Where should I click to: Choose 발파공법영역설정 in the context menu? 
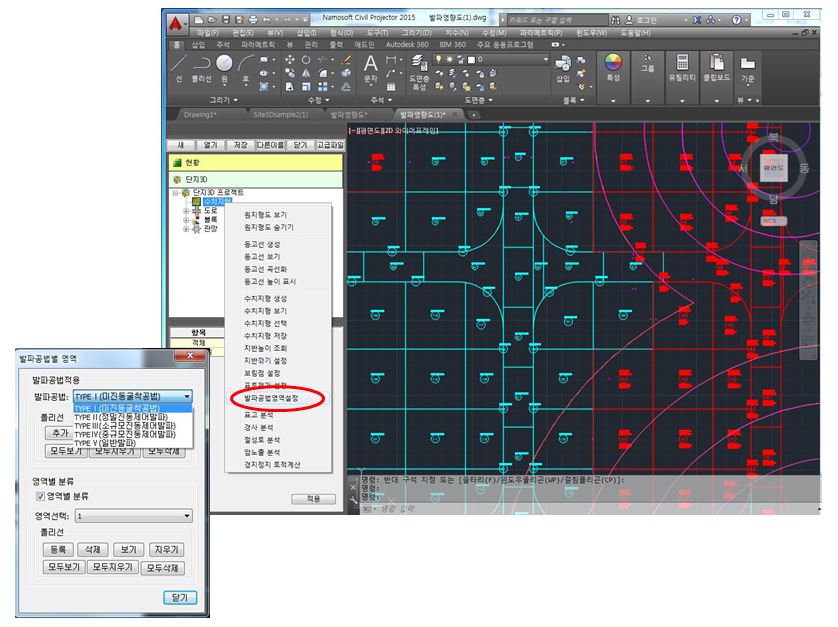[271, 399]
